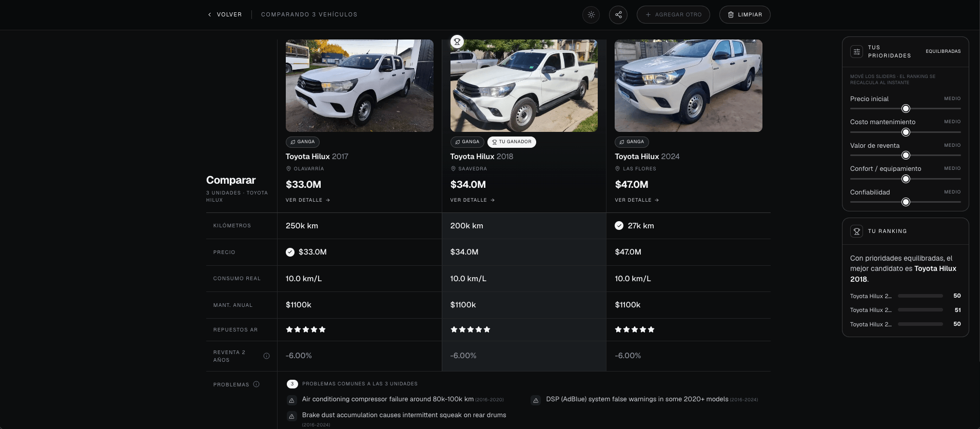The width and height of the screenshot is (980, 429).
Task: Click Toyota Hilux 2017 title
Action: click(x=317, y=157)
